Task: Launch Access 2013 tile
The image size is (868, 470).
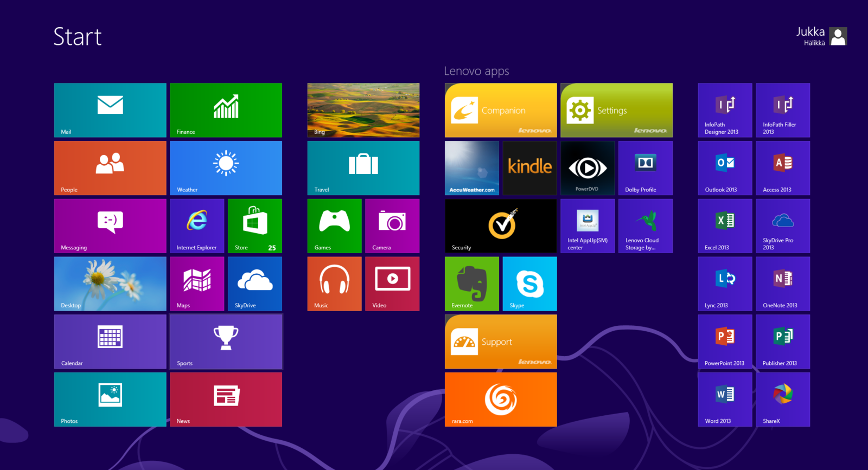Action: click(783, 168)
